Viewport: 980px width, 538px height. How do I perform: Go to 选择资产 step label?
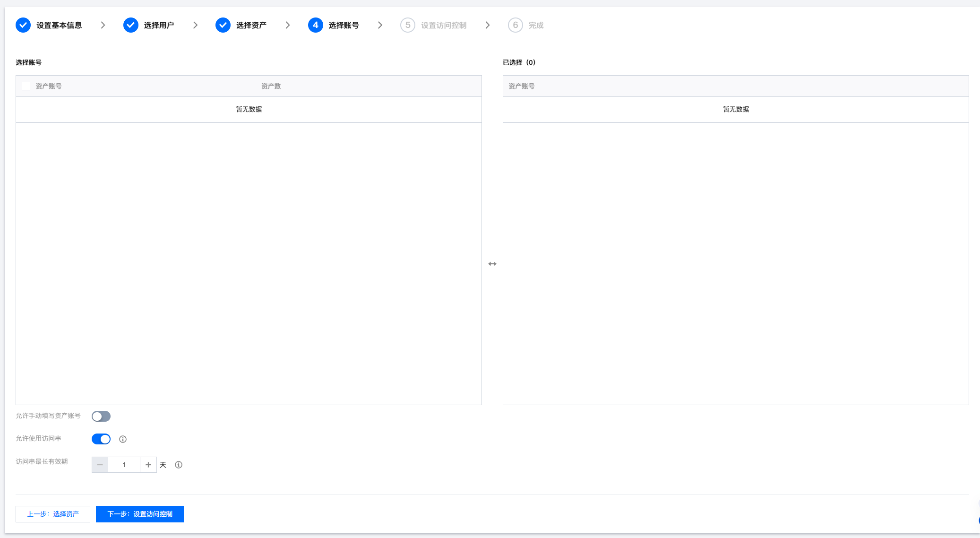(251, 25)
